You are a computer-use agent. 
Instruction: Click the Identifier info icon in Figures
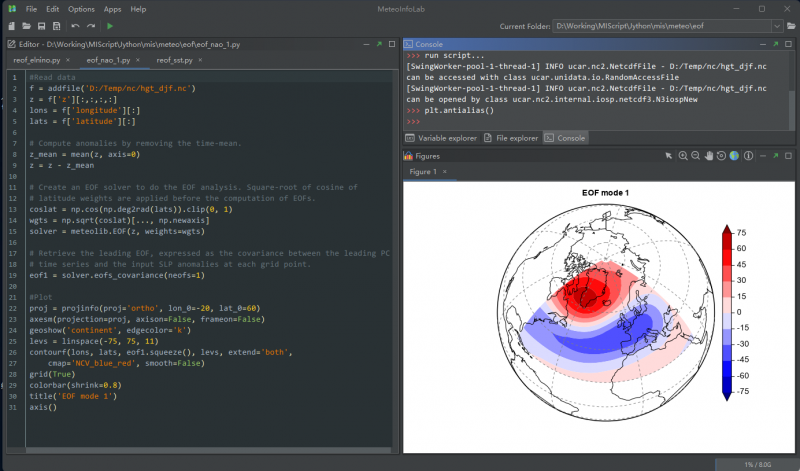[x=748, y=156]
